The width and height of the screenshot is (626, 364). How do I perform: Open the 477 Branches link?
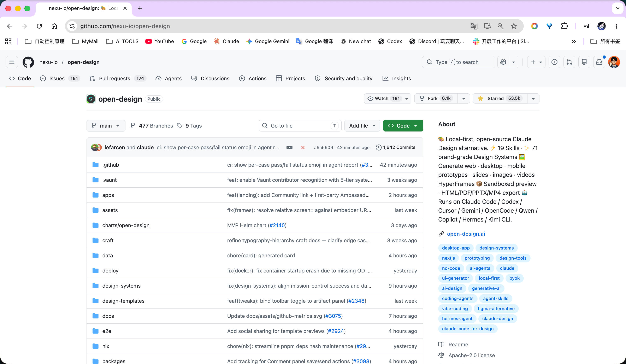pos(152,126)
